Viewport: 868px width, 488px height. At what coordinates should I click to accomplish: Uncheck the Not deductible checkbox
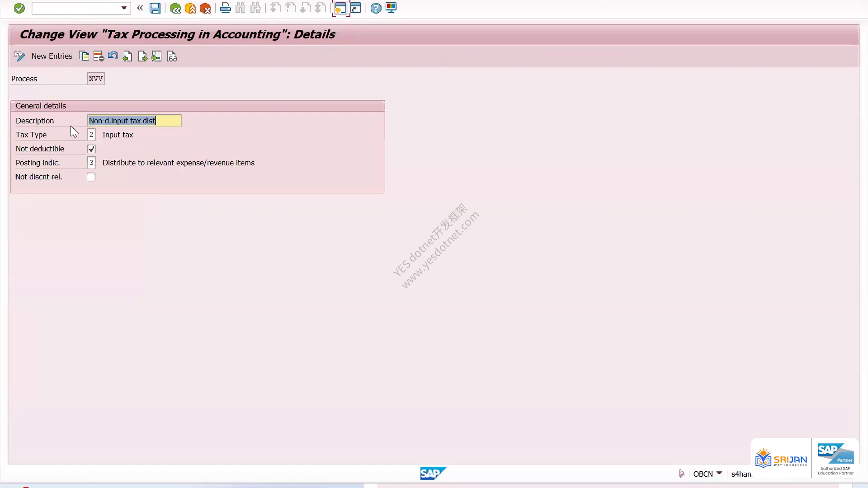tap(91, 149)
